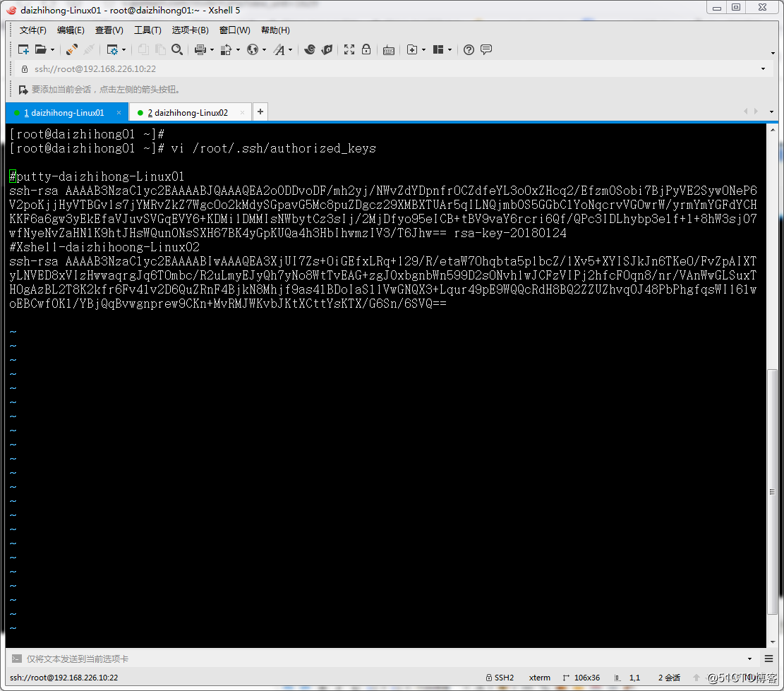Open the 窗口(W) menu
Viewport: 784px width, 691px height.
(x=234, y=30)
